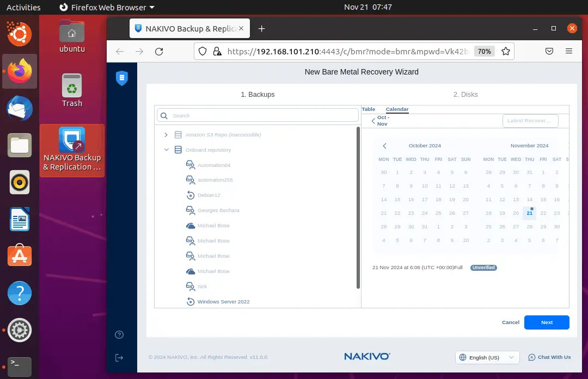Click the Cancel button
This screenshot has width=588, height=379.
[x=510, y=322]
